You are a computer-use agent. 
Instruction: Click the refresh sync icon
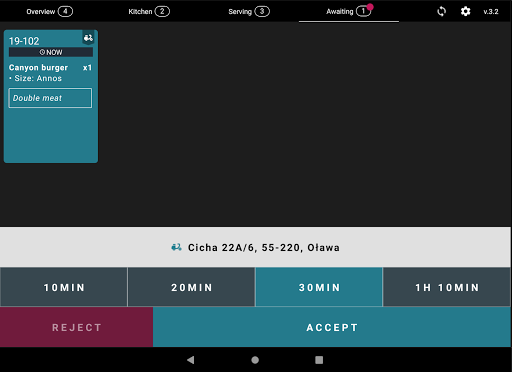(x=441, y=11)
